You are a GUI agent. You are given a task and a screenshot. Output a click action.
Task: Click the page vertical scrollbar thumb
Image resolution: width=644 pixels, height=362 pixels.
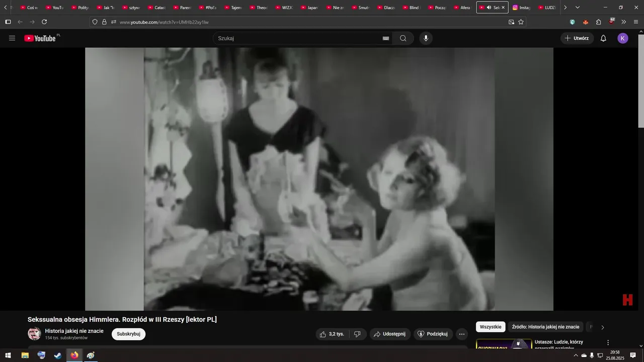click(640, 80)
